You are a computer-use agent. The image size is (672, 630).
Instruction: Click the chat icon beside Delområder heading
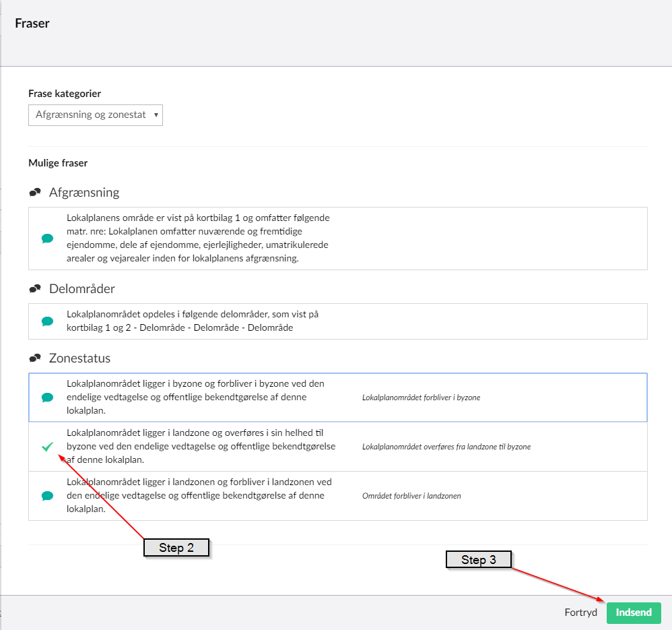(x=35, y=289)
